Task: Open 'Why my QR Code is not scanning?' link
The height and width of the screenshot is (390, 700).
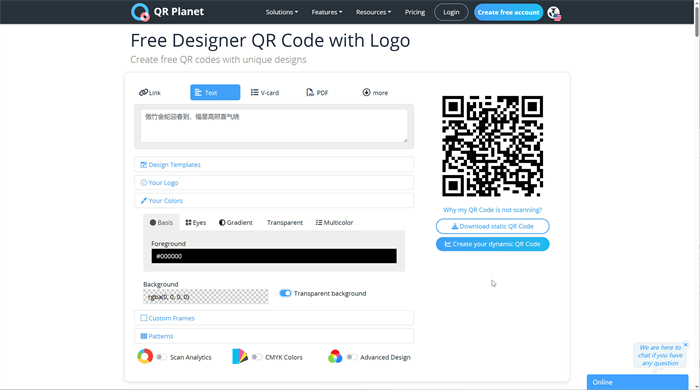Action: pyautogui.click(x=492, y=210)
